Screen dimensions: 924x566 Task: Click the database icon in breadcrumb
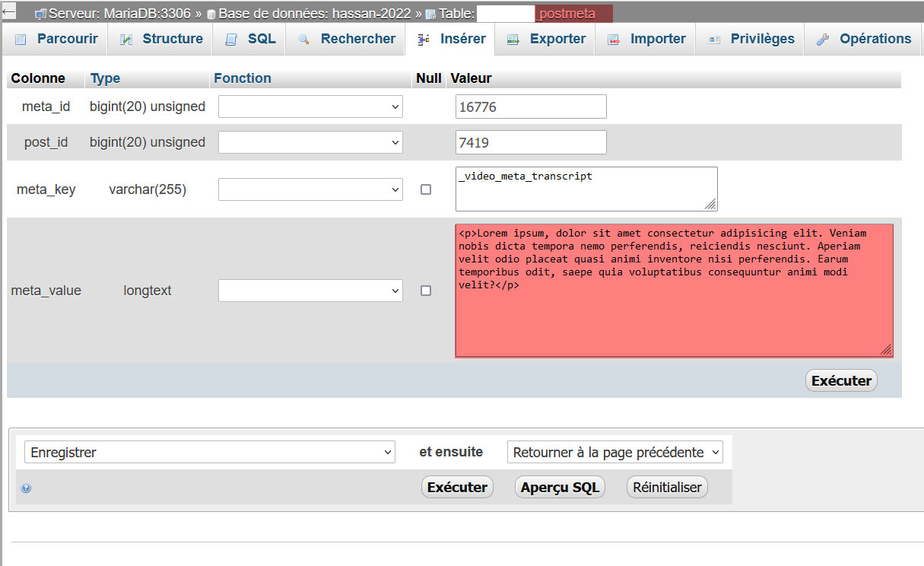tap(211, 14)
